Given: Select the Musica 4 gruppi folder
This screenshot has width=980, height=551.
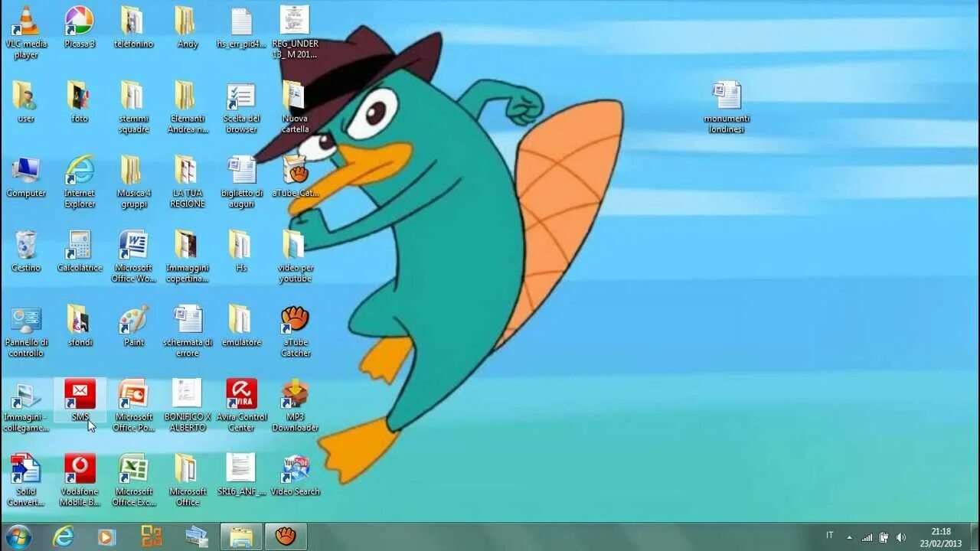Looking at the screenshot, I should (133, 181).
